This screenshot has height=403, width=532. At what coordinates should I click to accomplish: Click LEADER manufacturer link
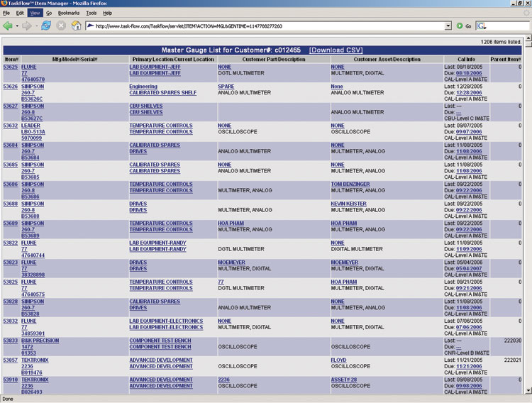point(31,126)
